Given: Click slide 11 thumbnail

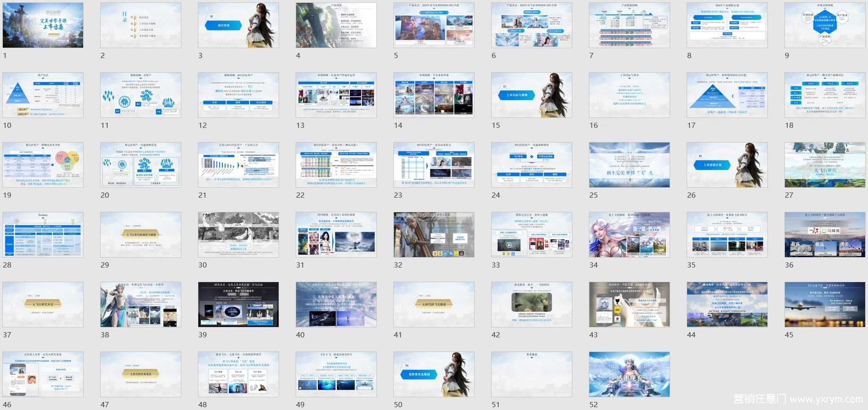Looking at the screenshot, I should [x=141, y=95].
